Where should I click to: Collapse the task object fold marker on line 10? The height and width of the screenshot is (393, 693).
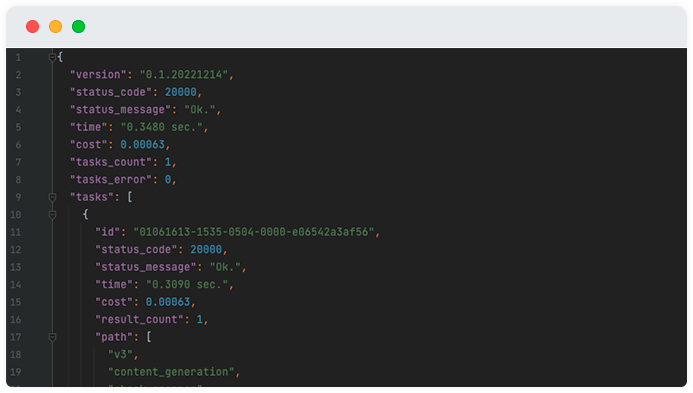coord(52,215)
